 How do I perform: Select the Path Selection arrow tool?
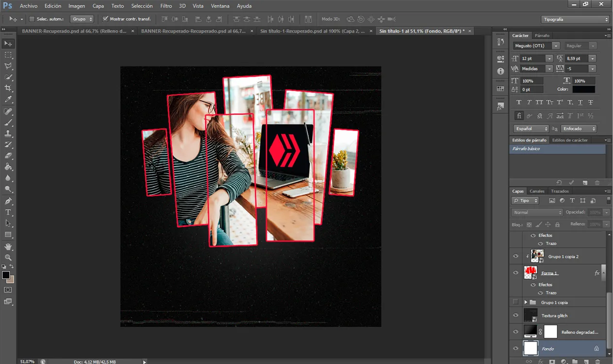[8, 223]
